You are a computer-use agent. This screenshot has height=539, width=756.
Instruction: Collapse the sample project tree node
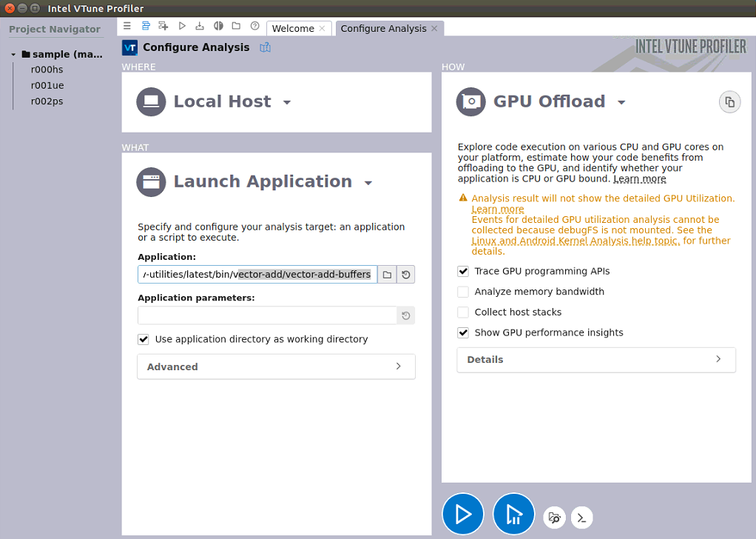[x=13, y=55]
